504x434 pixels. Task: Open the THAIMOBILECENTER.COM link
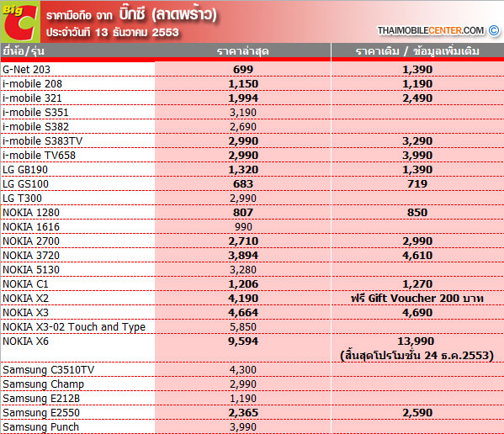(x=431, y=30)
